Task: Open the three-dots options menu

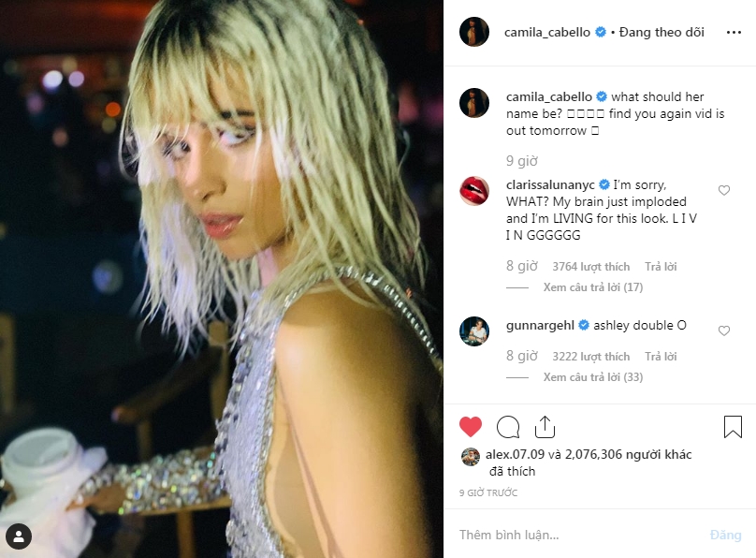Action: [734, 33]
